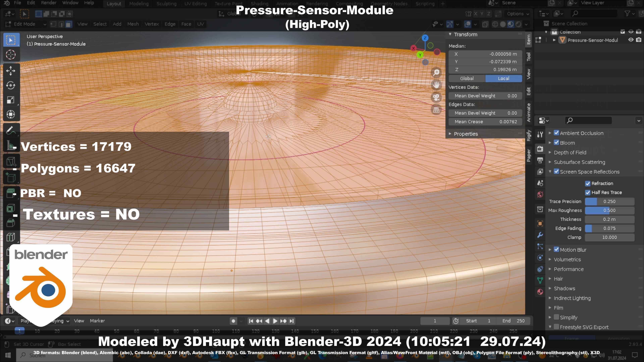
Task: Play animation forward
Action: click(275, 321)
